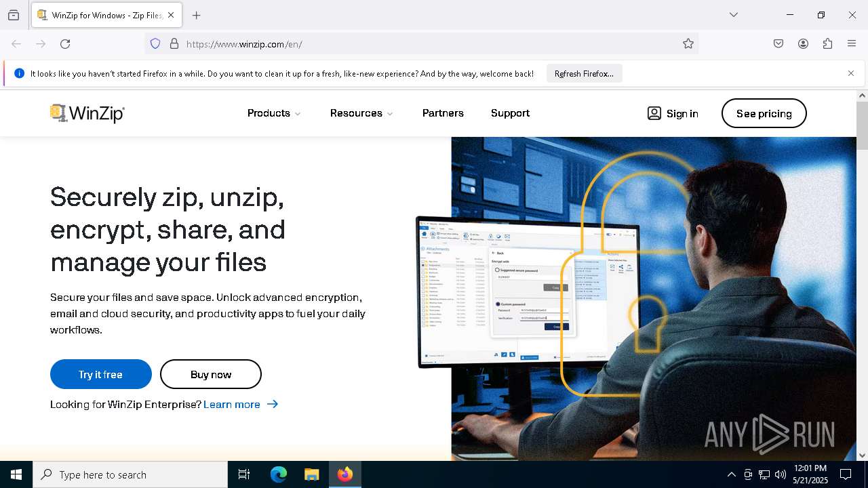Follow the Learn more enterprise link
The width and height of the screenshot is (868, 488).
tap(241, 404)
